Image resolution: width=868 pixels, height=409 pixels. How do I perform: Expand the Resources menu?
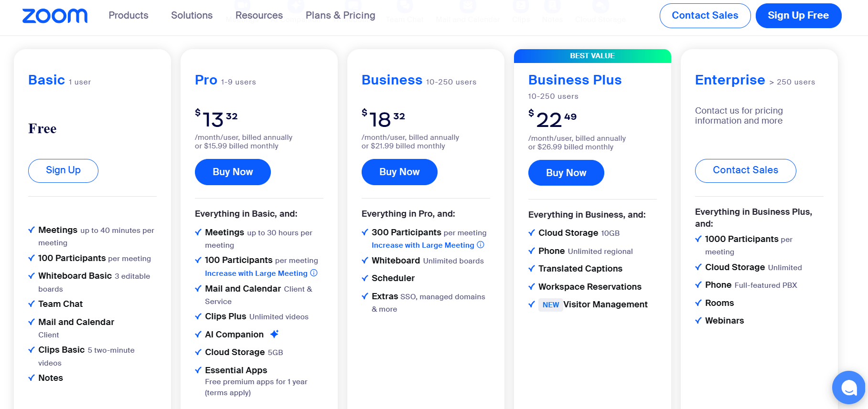click(x=259, y=15)
